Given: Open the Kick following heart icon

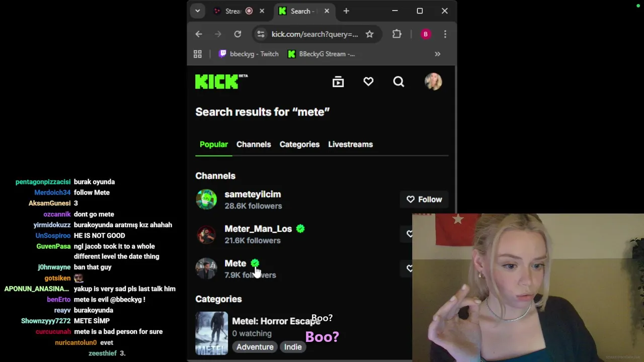Looking at the screenshot, I should pos(368,81).
